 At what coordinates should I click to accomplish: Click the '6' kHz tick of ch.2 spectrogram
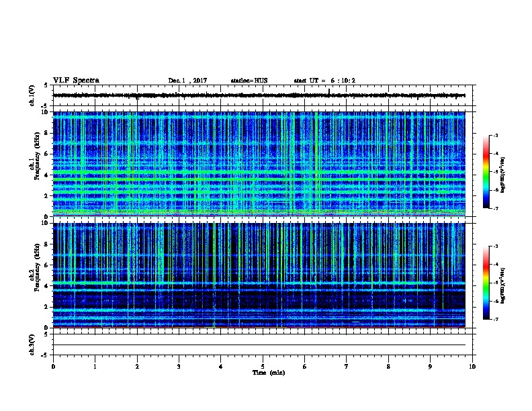pyautogui.click(x=46, y=265)
